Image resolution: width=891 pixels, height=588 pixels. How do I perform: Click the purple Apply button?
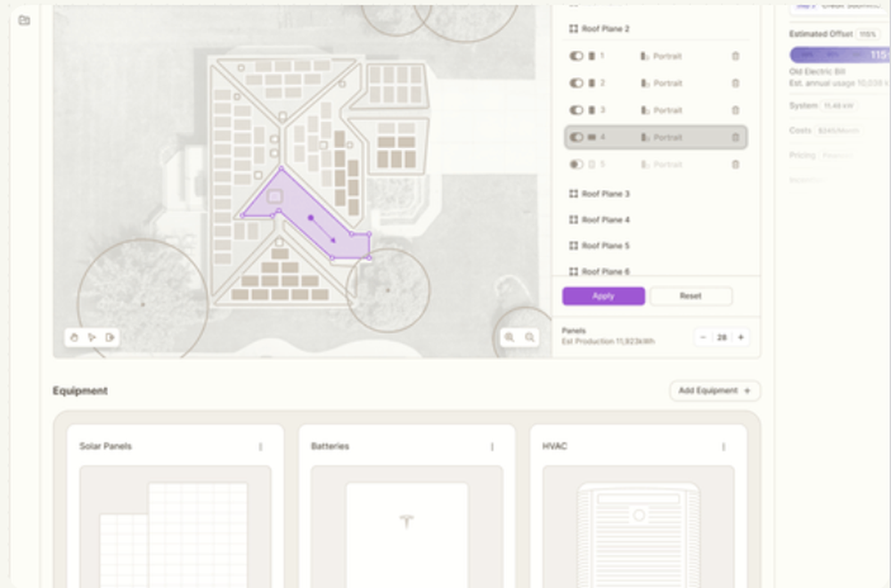(x=603, y=296)
